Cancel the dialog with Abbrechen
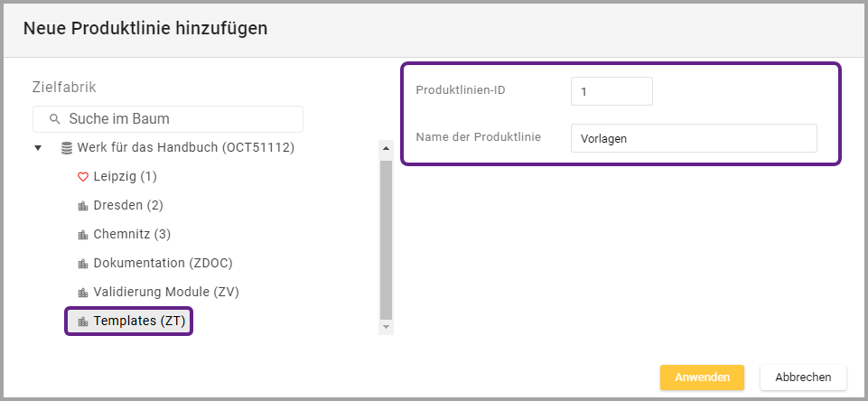The height and width of the screenshot is (401, 868). point(802,377)
